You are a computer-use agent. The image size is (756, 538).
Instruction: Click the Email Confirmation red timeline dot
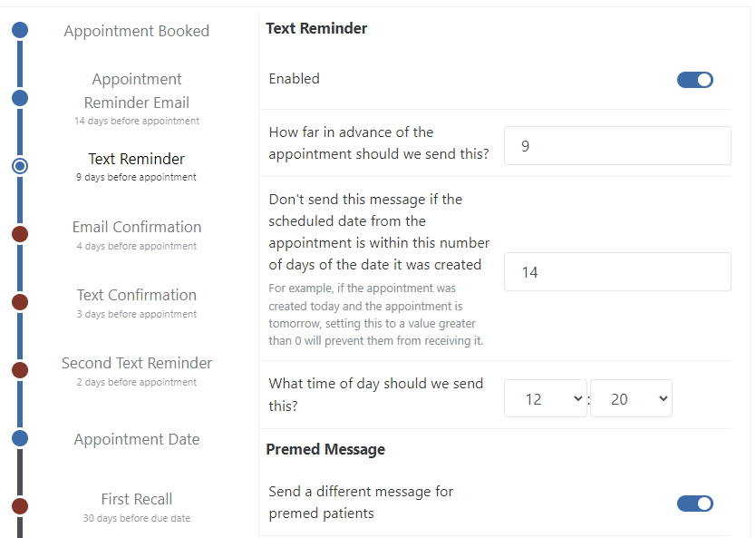(x=20, y=234)
